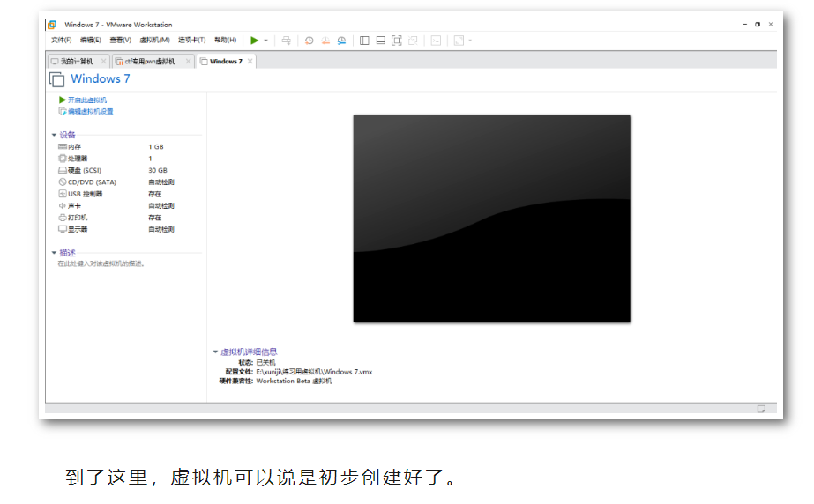Click the play icon beside 开启此虚拟机
The height and width of the screenshot is (504, 814).
(x=63, y=100)
